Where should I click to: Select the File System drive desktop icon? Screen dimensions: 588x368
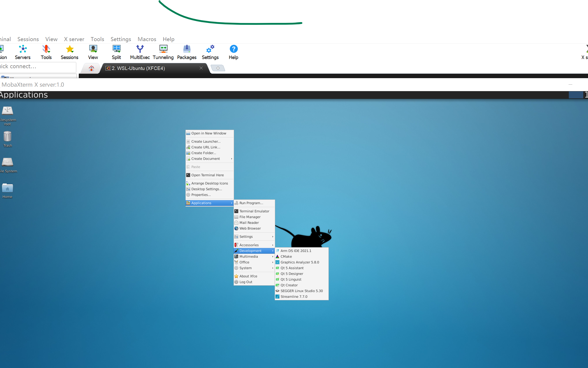pos(8,165)
